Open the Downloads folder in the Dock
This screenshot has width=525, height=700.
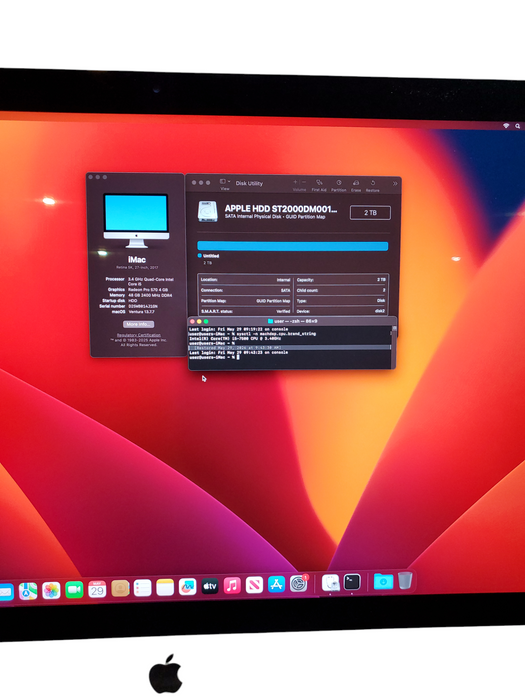coord(383,581)
